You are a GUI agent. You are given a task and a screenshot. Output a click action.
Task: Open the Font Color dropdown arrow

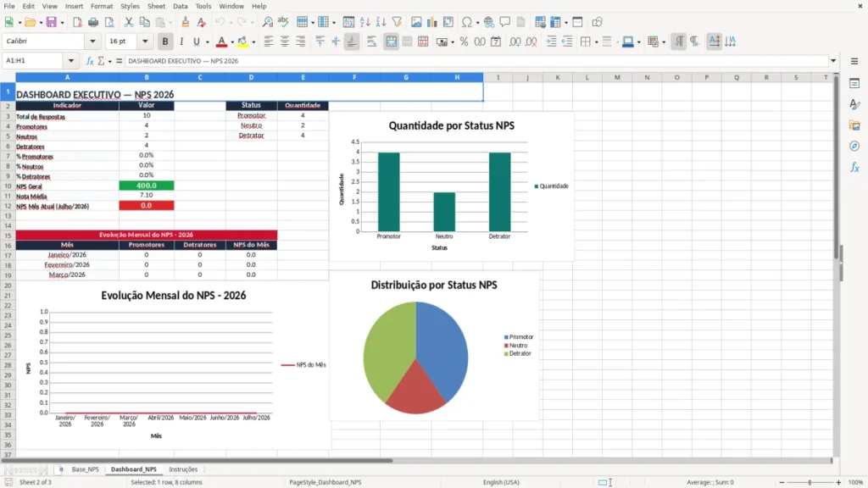point(232,42)
